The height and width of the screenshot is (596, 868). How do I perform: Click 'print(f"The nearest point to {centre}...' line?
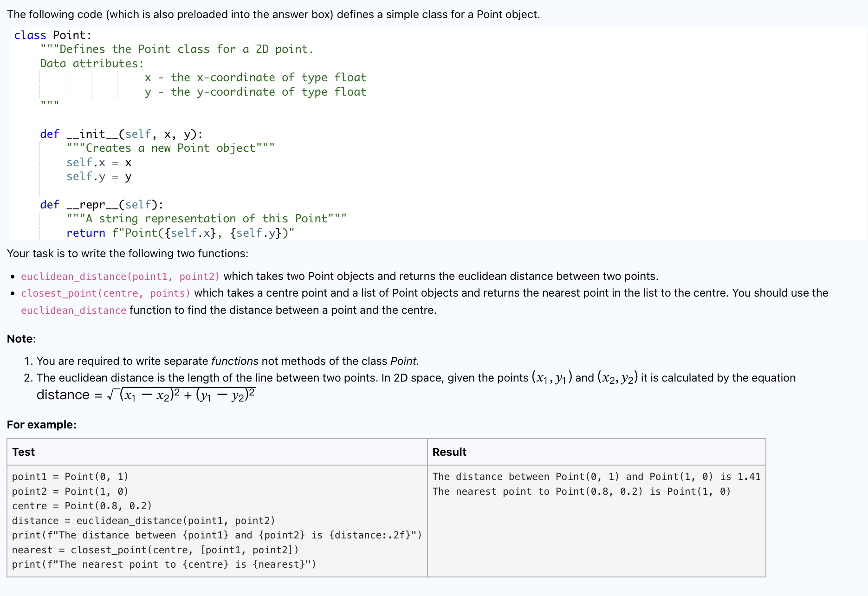164,564
